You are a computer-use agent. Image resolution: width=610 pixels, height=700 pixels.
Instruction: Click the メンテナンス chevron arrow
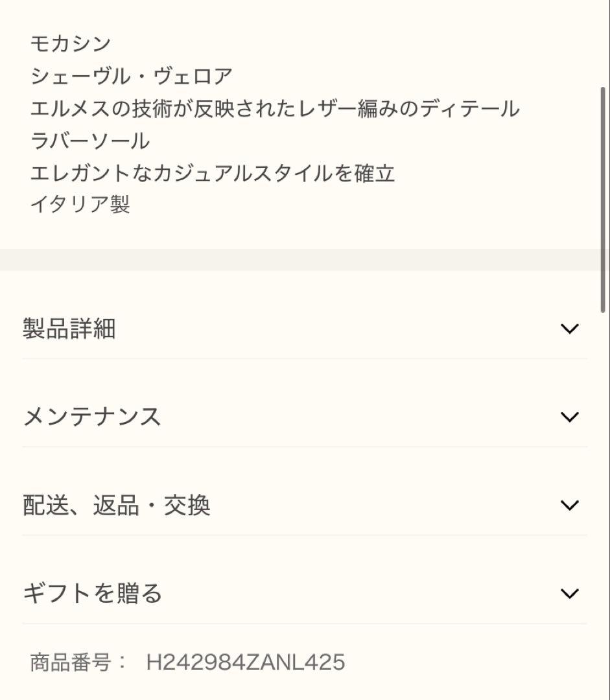[569, 417]
